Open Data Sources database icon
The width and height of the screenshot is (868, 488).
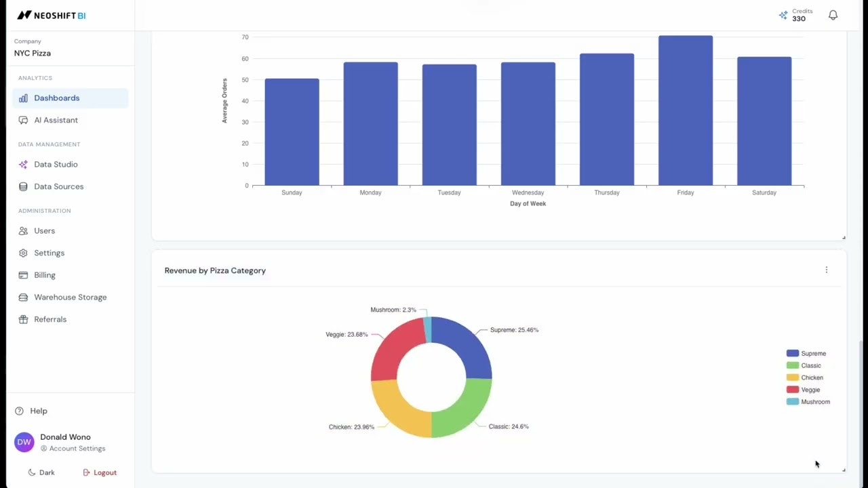tap(23, 186)
